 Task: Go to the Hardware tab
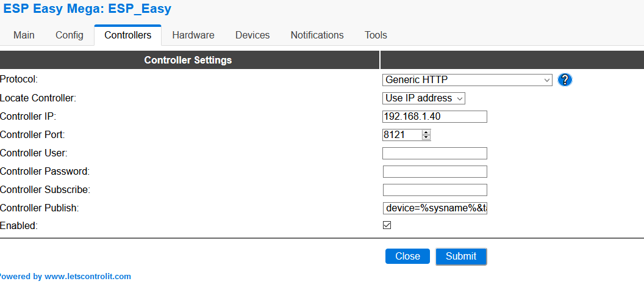(x=193, y=35)
